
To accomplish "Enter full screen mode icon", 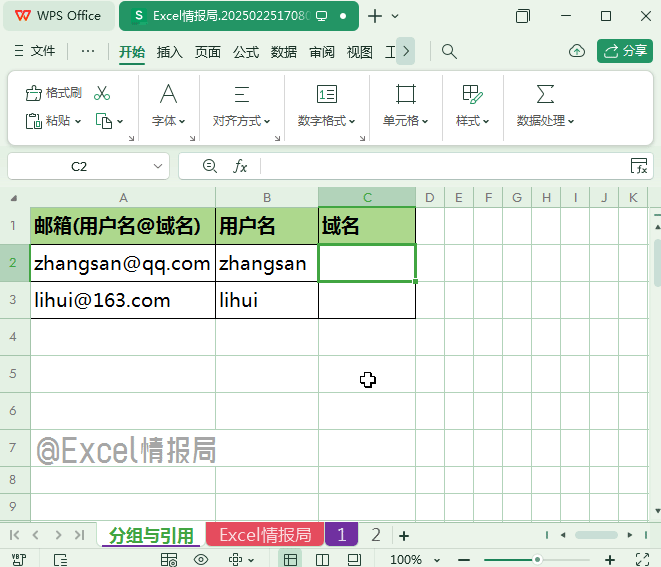I will click(642, 560).
